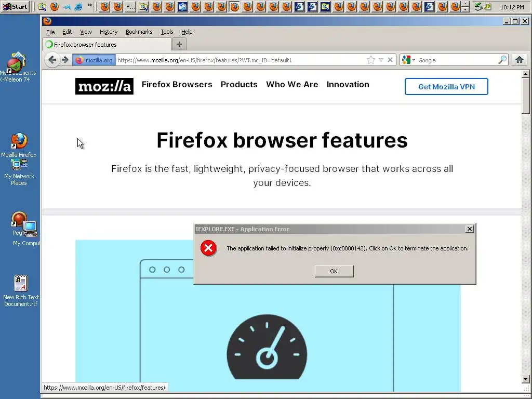This screenshot has width=532, height=399.
Task: Bookmark this page with the star icon
Action: tap(370, 60)
